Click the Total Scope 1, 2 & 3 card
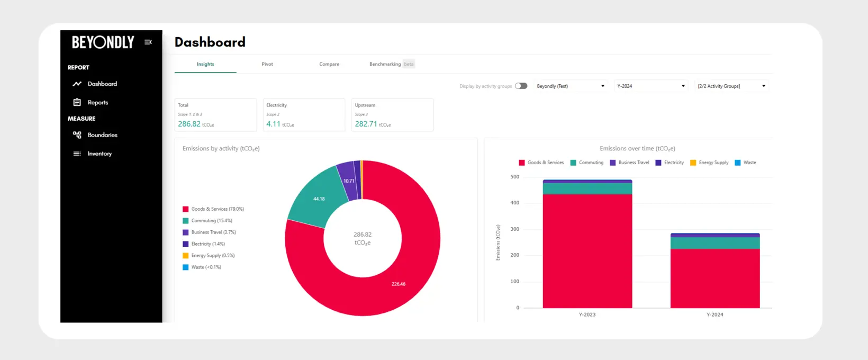This screenshot has width=868, height=360. click(216, 115)
